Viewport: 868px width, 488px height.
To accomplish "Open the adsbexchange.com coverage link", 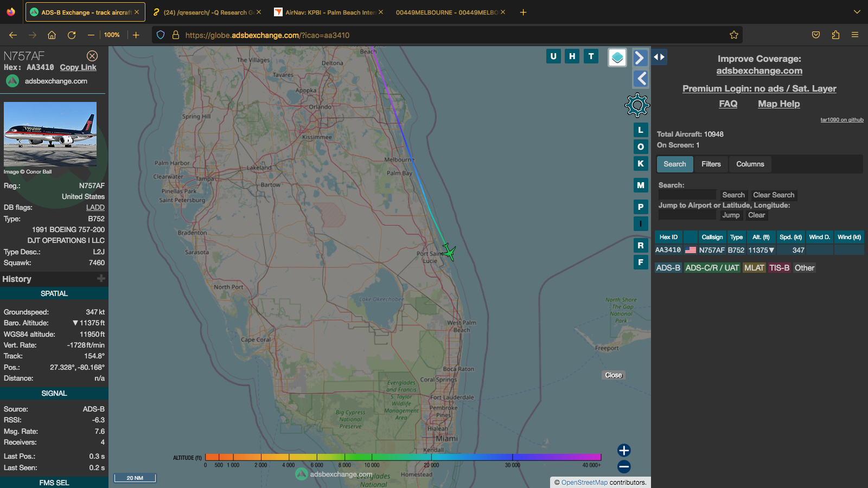I will pyautogui.click(x=759, y=71).
